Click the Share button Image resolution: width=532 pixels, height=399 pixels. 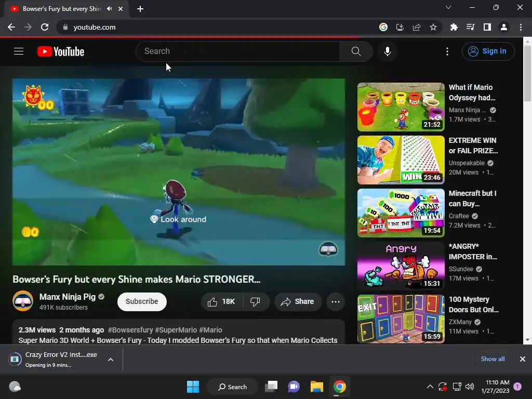pyautogui.click(x=298, y=302)
